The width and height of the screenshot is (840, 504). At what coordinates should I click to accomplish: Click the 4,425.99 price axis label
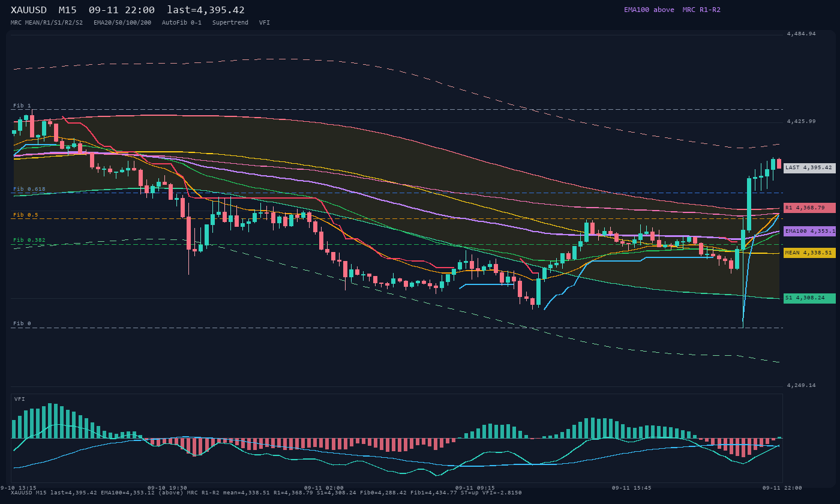(x=802, y=121)
